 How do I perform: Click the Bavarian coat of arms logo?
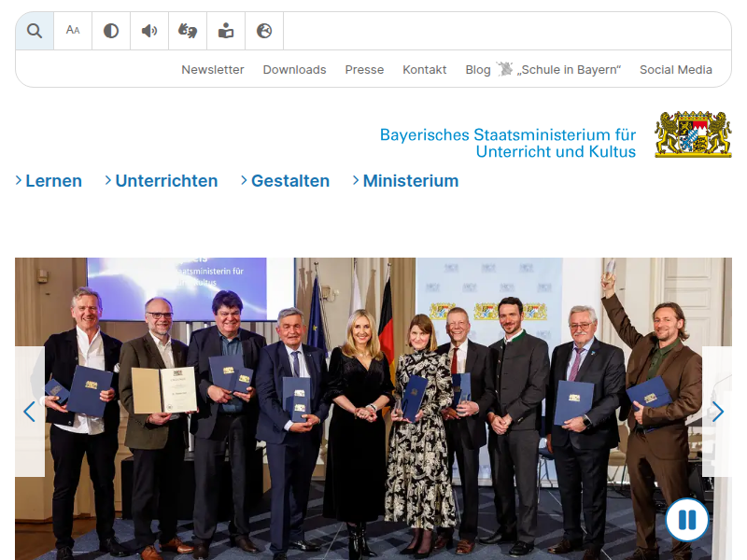693,134
